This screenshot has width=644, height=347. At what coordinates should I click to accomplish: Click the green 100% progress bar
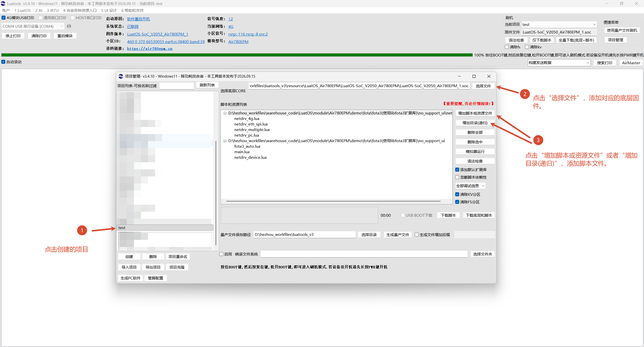pyautogui.click(x=237, y=55)
